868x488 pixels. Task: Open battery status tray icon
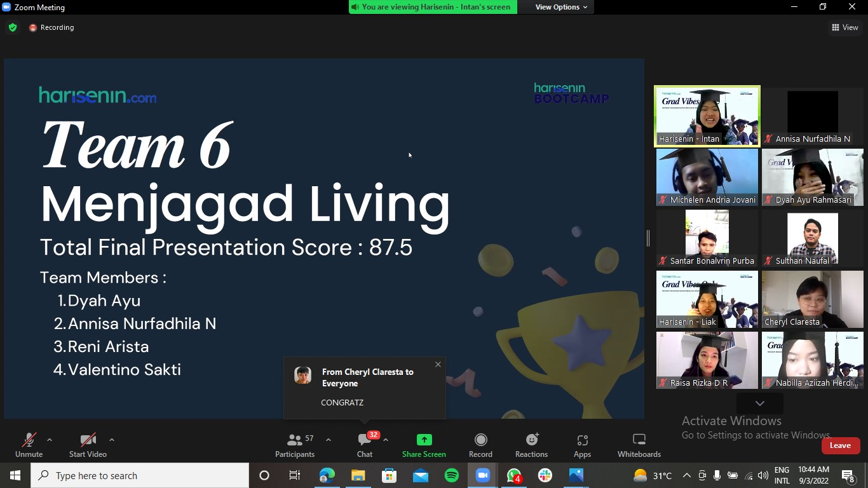(x=733, y=475)
